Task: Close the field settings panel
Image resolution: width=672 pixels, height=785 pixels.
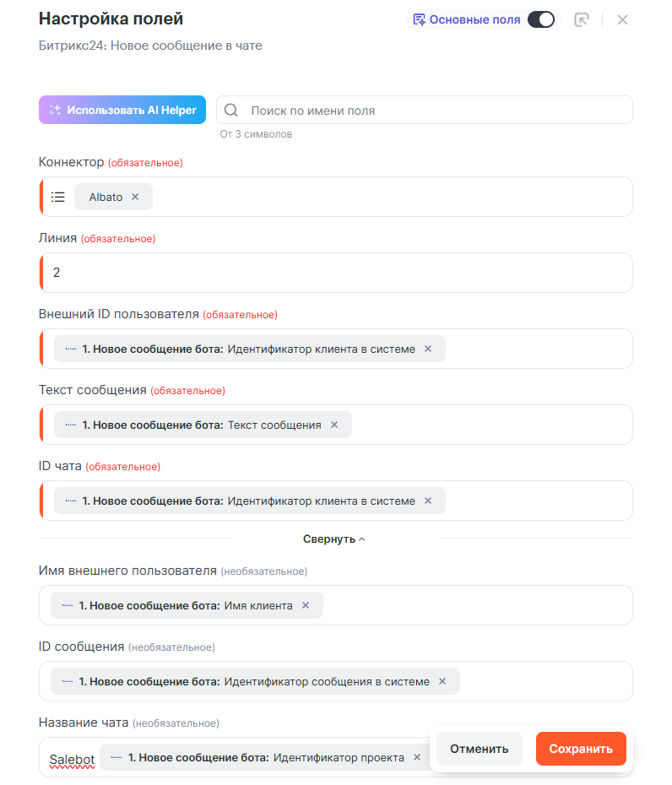Action: pyautogui.click(x=622, y=19)
